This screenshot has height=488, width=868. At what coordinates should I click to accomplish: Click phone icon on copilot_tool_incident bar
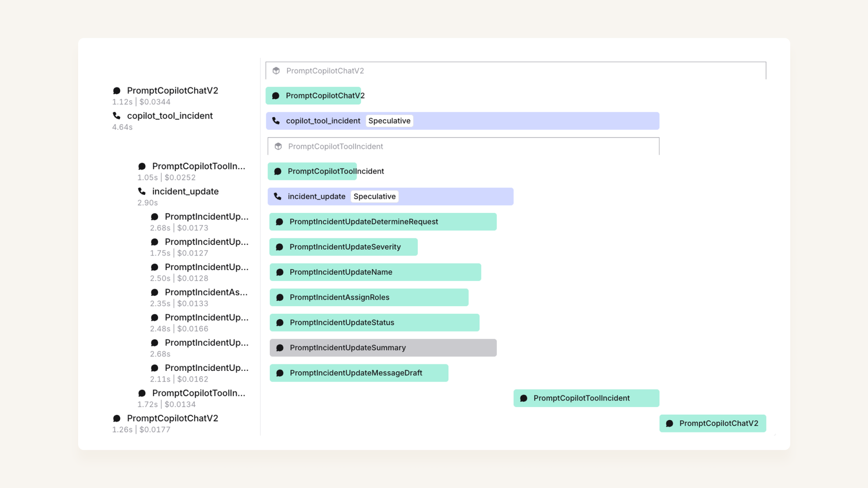(x=276, y=121)
